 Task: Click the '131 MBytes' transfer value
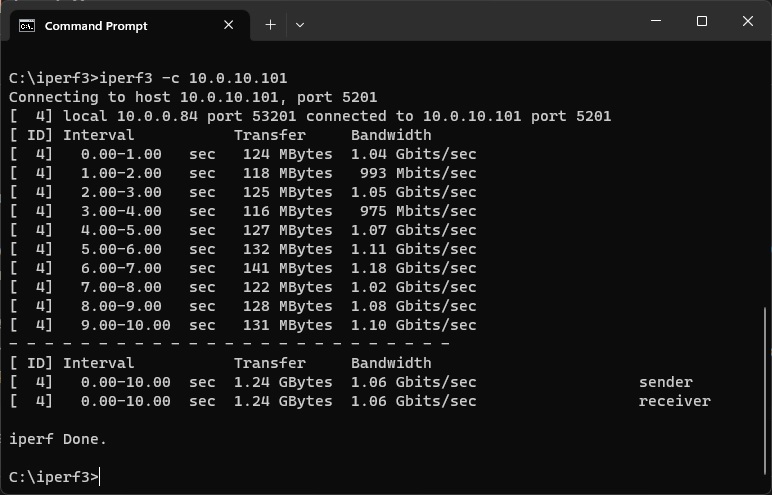tap(288, 325)
